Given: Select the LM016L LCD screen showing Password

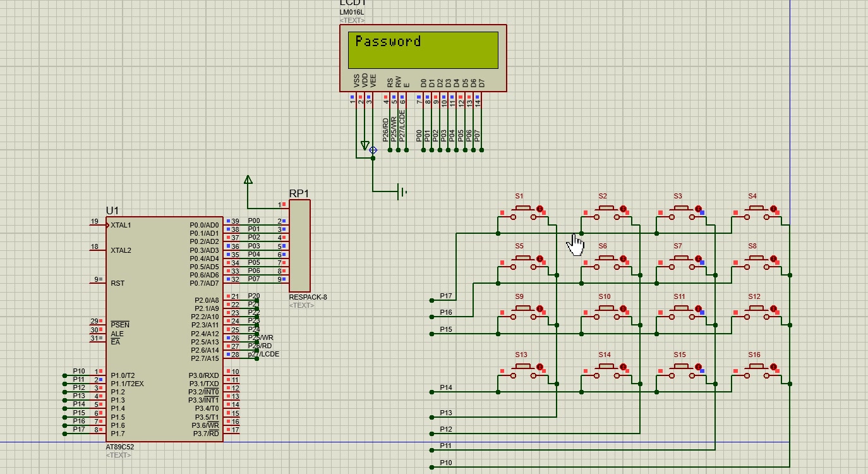Looking at the screenshot, I should click(x=423, y=50).
